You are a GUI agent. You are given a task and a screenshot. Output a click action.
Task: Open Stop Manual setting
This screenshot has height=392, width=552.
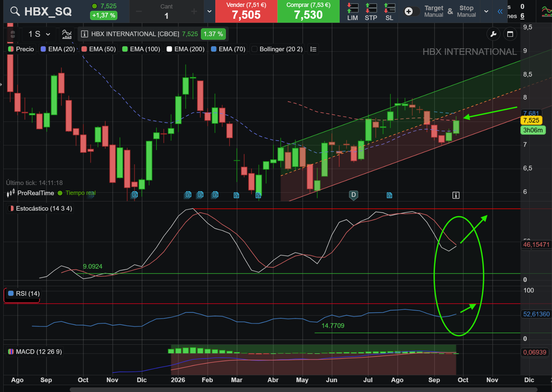(466, 11)
